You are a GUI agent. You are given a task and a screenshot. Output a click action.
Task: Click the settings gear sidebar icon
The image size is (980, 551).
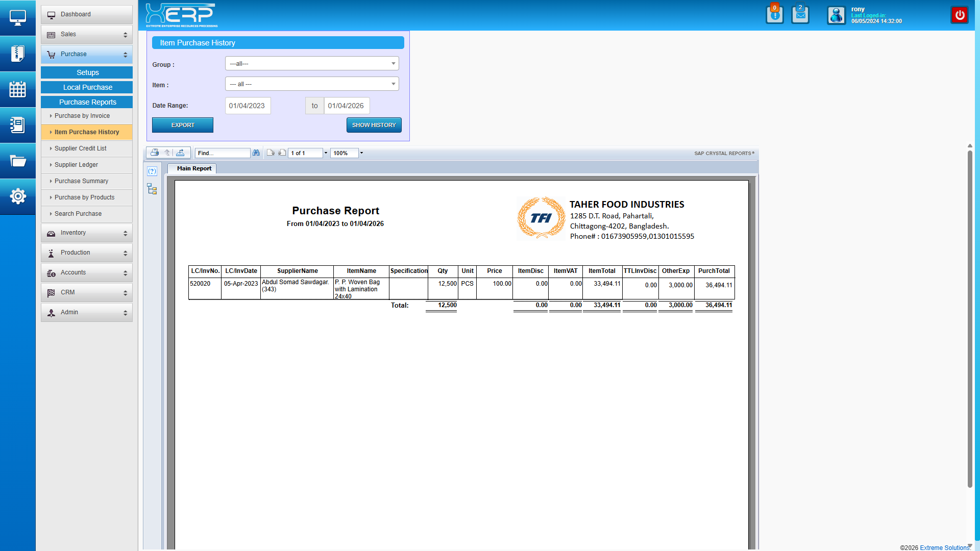[x=18, y=196]
